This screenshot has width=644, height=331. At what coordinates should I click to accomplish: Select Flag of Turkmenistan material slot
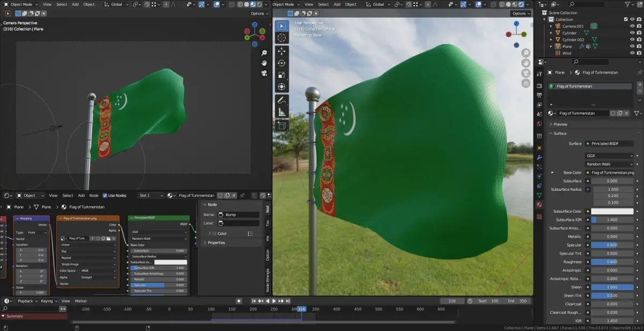pyautogui.click(x=590, y=86)
